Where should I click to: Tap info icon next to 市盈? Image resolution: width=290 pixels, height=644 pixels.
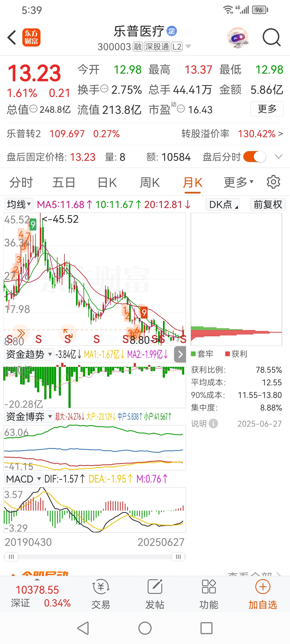181,109
